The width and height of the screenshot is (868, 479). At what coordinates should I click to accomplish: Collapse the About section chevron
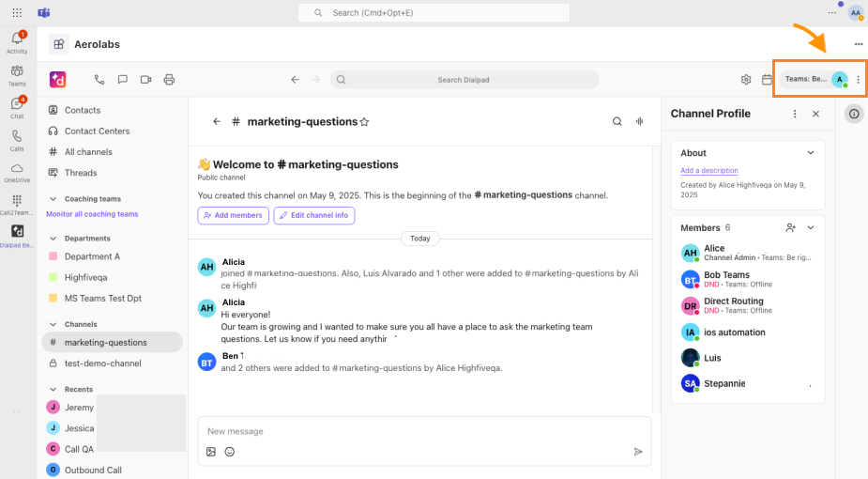(811, 153)
